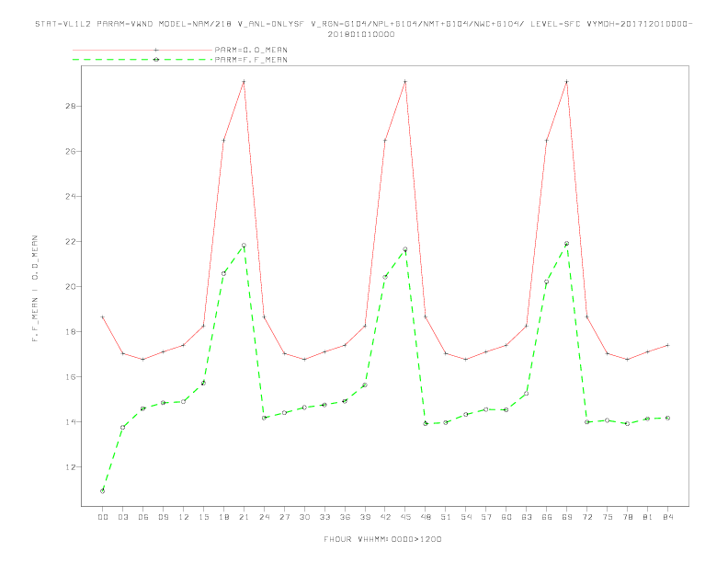Click the x-axis hour label 33
728x563 pixels.
(x=324, y=517)
